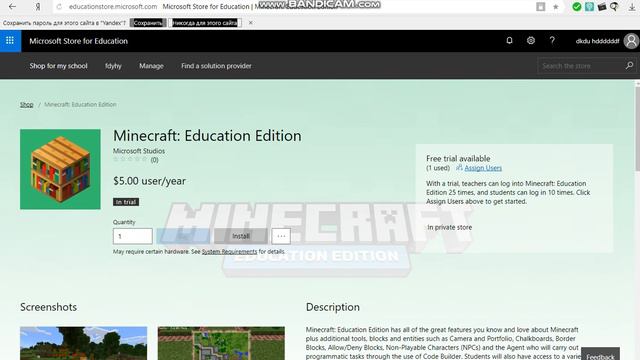Click the Shop breadcrumb link
Screen dimensions: 640x360
tap(27, 104)
